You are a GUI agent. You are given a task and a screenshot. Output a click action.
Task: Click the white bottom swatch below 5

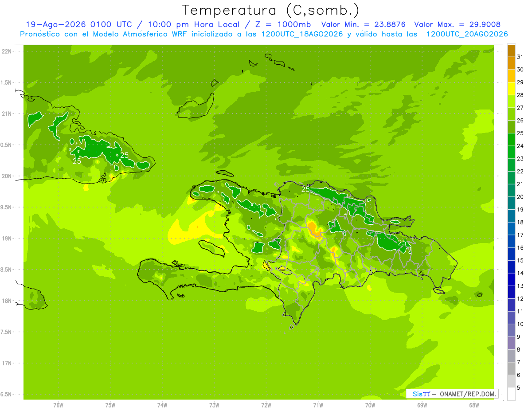tap(511, 394)
